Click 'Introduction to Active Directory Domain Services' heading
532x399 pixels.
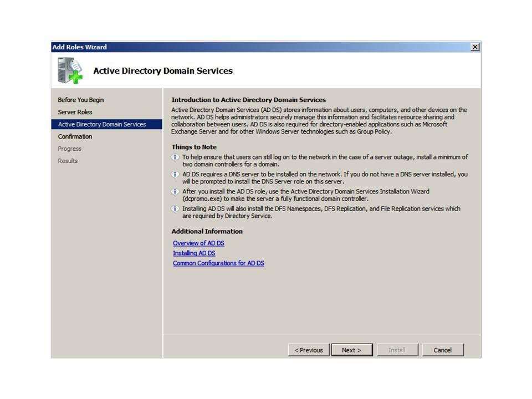point(248,100)
